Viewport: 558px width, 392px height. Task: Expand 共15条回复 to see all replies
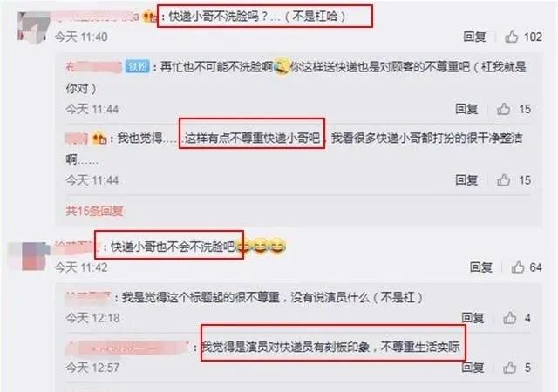[94, 211]
